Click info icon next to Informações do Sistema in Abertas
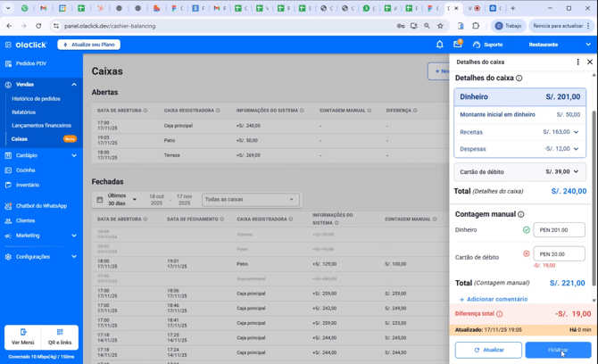Screen dimensions: 598x364 [x=302, y=111]
